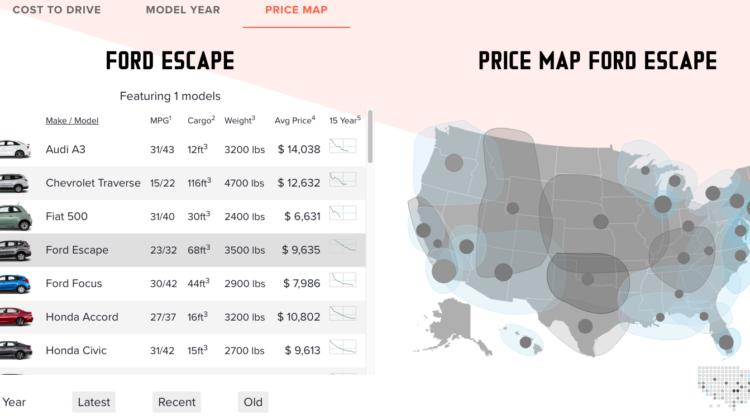Viewport: 750px width, 420px height.
Task: Select the Old year filter button
Action: point(253,402)
